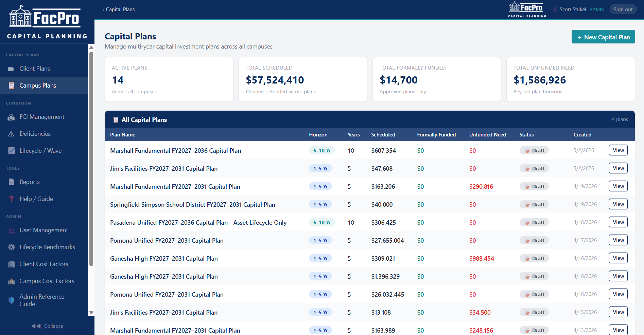Sign out of the application
This screenshot has width=644, height=335.
point(623,10)
